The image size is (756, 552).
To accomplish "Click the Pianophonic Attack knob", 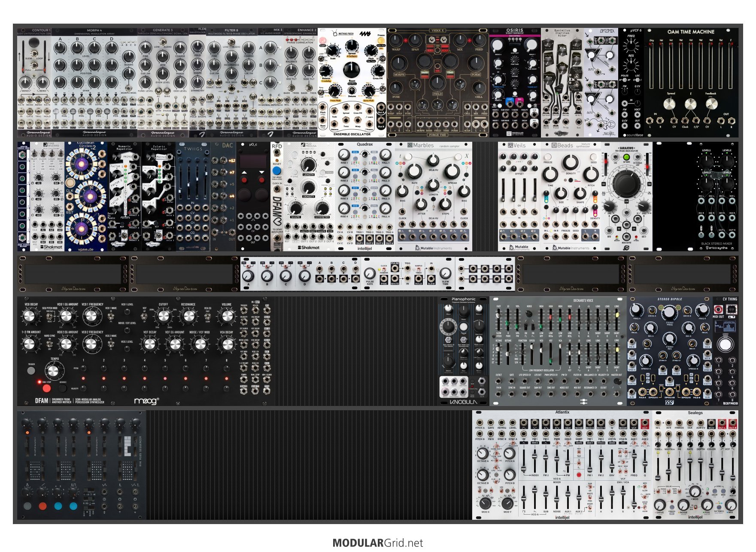I will [448, 308].
